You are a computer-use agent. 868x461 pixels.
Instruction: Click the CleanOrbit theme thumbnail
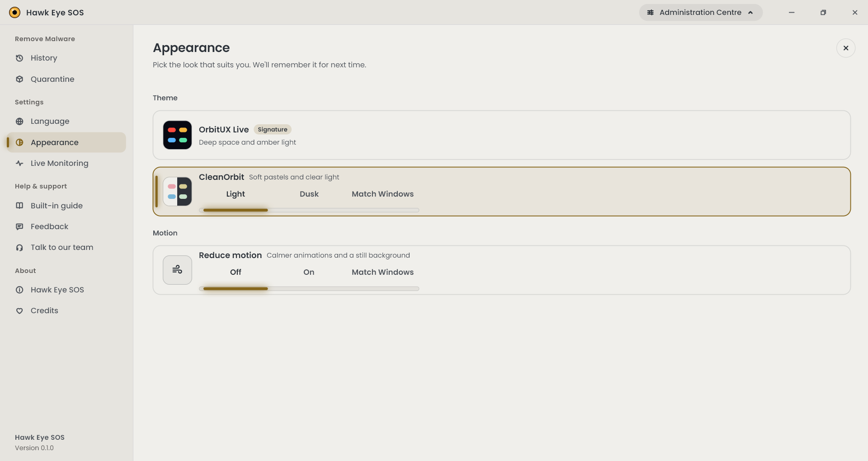[177, 192]
